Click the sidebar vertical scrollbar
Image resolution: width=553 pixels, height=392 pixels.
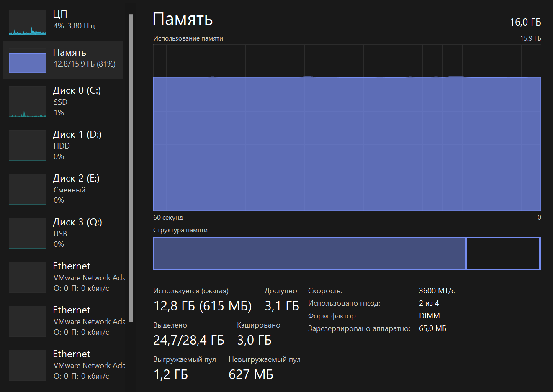point(131,167)
